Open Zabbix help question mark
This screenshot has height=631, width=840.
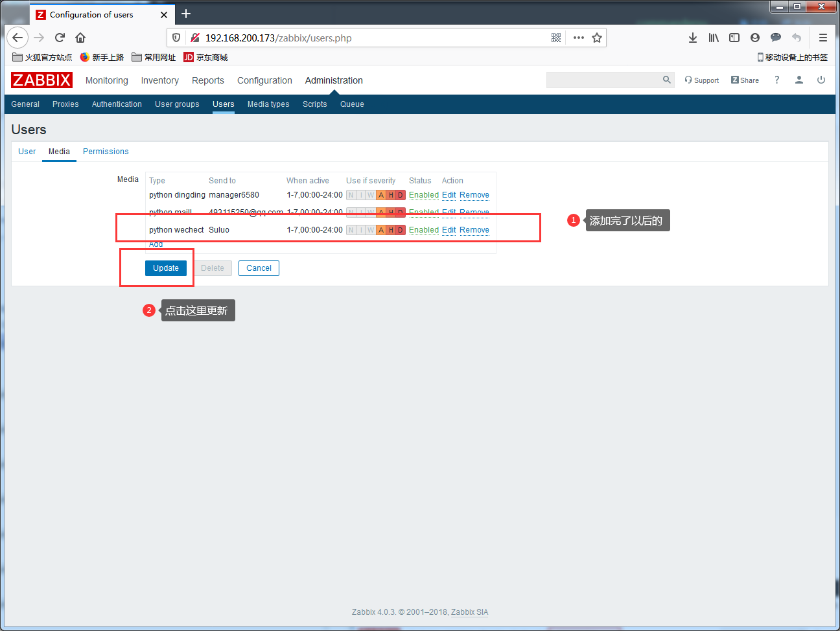(776, 80)
